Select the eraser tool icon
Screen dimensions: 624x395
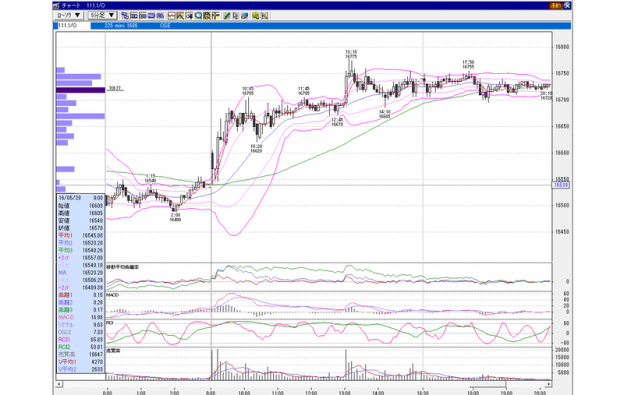244,16
